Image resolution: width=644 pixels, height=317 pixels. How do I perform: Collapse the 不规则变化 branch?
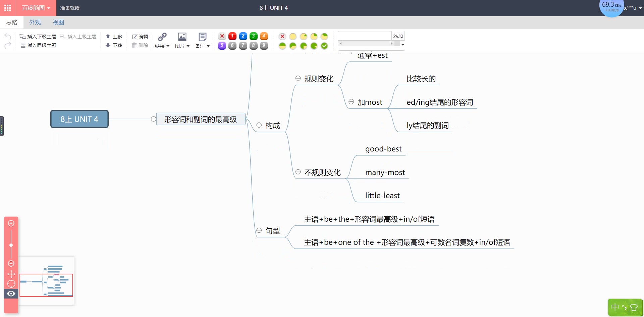[298, 172]
